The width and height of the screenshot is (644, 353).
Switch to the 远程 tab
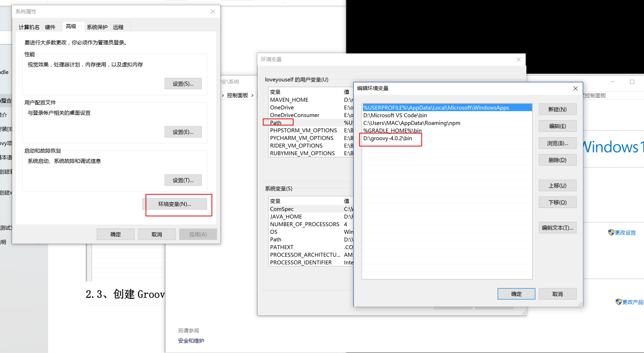[118, 27]
